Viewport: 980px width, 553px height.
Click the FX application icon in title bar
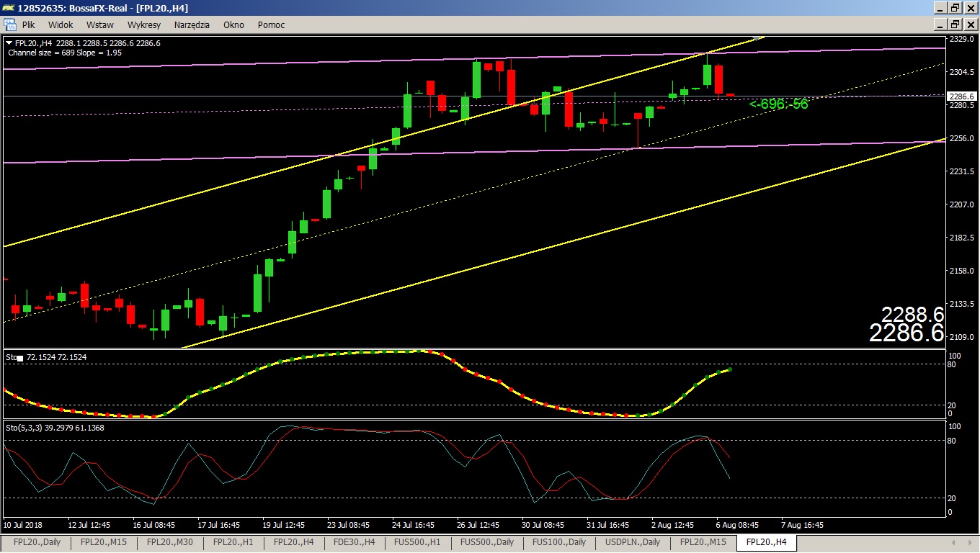pos(9,8)
